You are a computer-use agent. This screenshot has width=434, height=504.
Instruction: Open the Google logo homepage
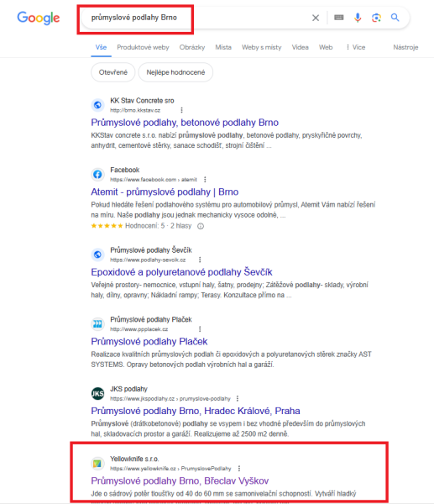pyautogui.click(x=39, y=18)
